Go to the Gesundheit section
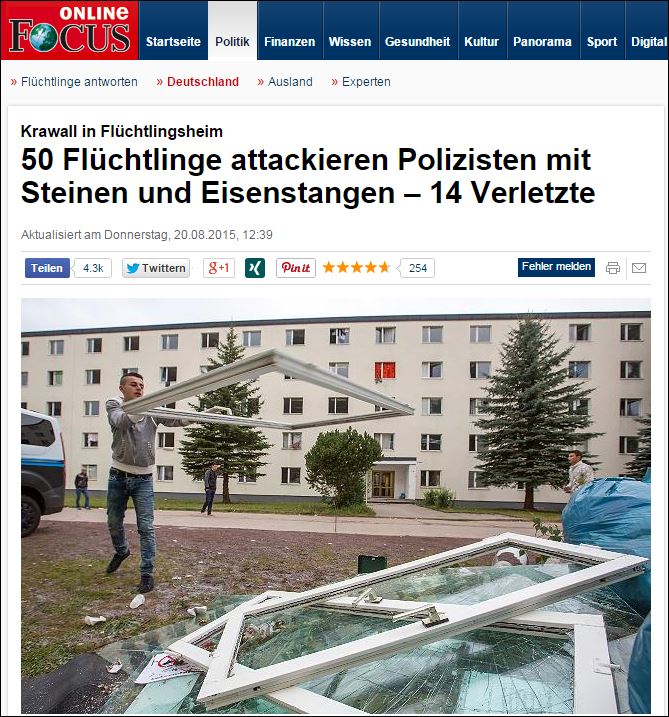Screen dimensions: 669x717 (x=417, y=42)
